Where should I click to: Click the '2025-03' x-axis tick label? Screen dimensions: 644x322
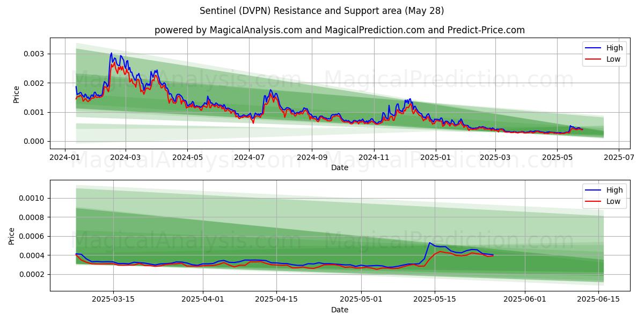click(x=495, y=157)
